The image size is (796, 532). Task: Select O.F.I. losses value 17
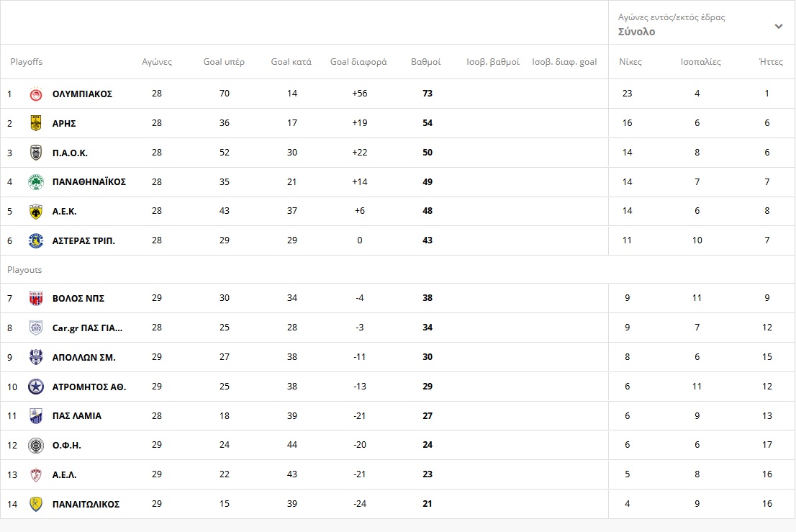click(767, 445)
